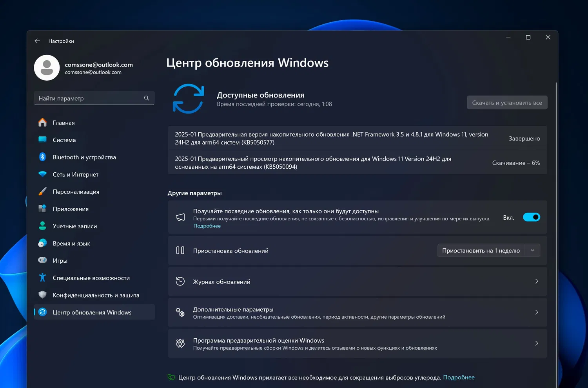This screenshot has height=388, width=588.
Task: Open Подробнее link about carbon emissions
Action: tap(459, 377)
